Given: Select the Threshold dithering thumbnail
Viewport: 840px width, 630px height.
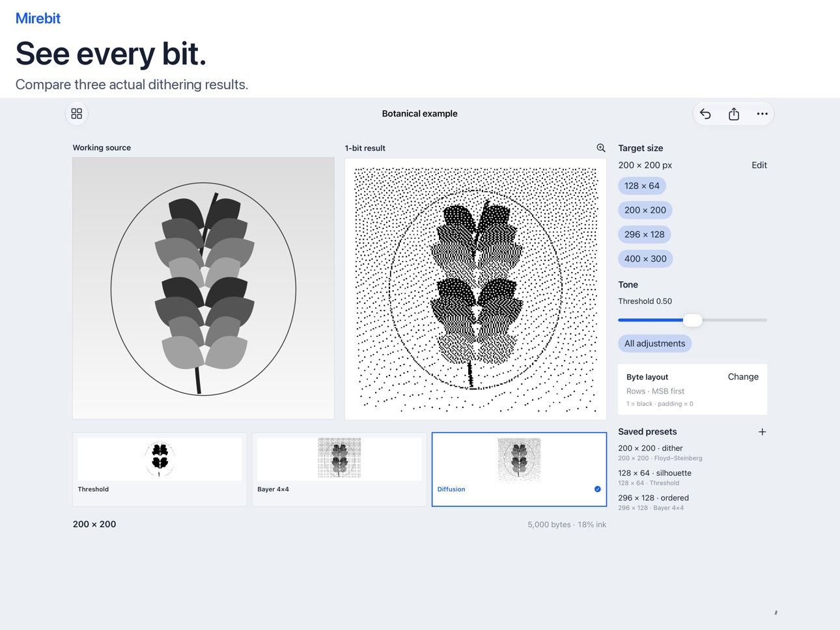Looking at the screenshot, I should click(x=160, y=469).
